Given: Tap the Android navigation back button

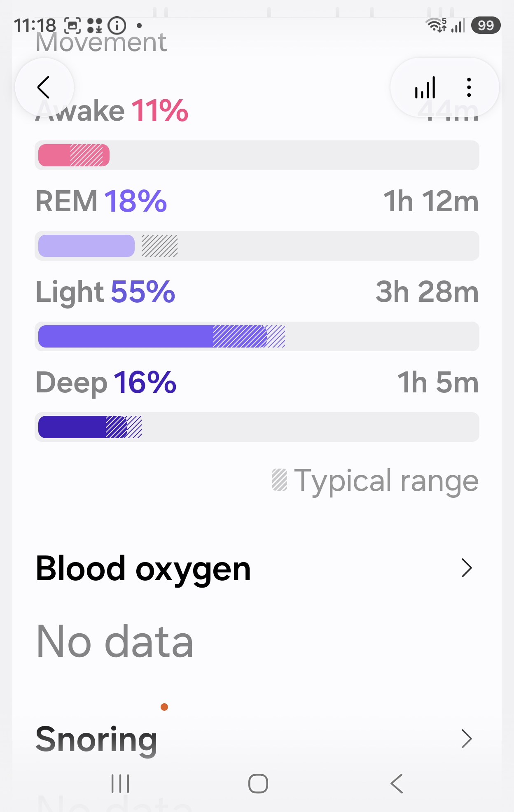Looking at the screenshot, I should [396, 783].
